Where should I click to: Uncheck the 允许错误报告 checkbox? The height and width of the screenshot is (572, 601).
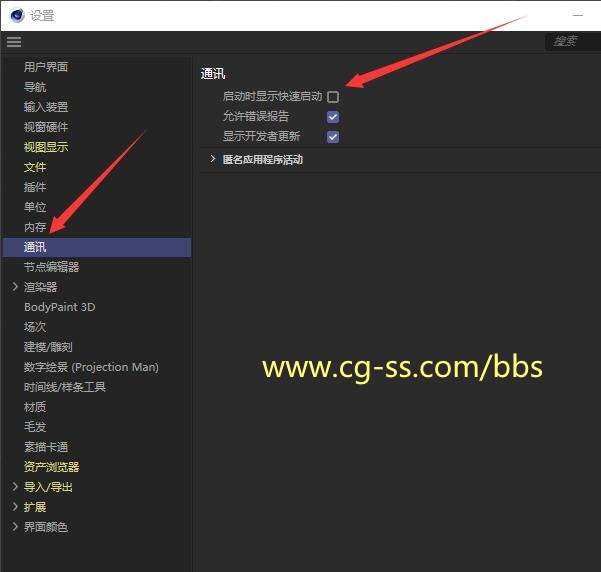(x=333, y=117)
